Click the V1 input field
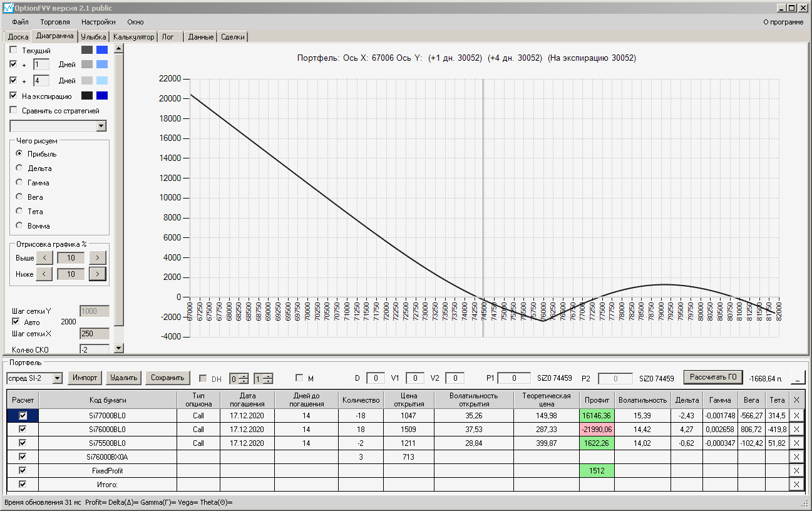This screenshot has height=511, width=812. point(415,378)
